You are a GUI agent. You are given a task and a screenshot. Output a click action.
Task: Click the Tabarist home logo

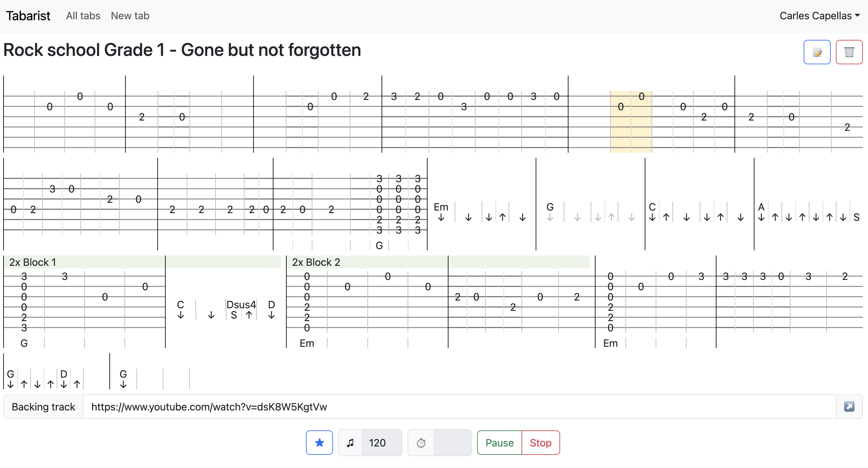(x=28, y=16)
